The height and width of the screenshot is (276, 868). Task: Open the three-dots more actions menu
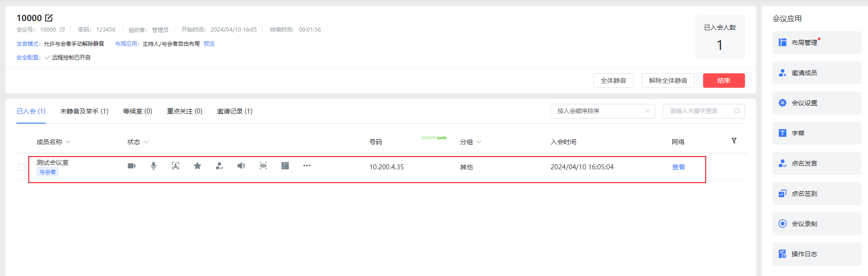[307, 166]
